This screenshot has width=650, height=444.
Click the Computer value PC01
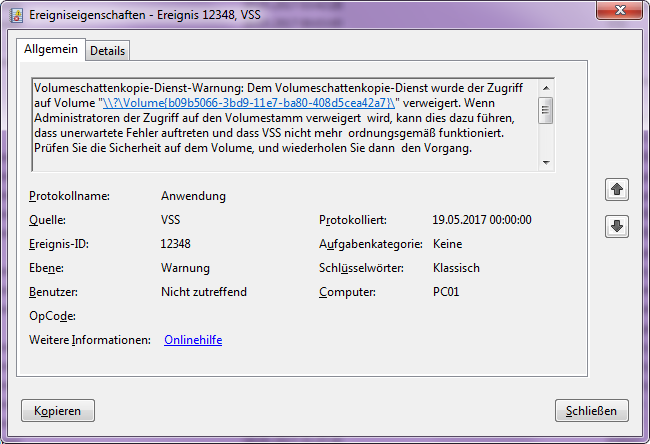pyautogui.click(x=447, y=292)
